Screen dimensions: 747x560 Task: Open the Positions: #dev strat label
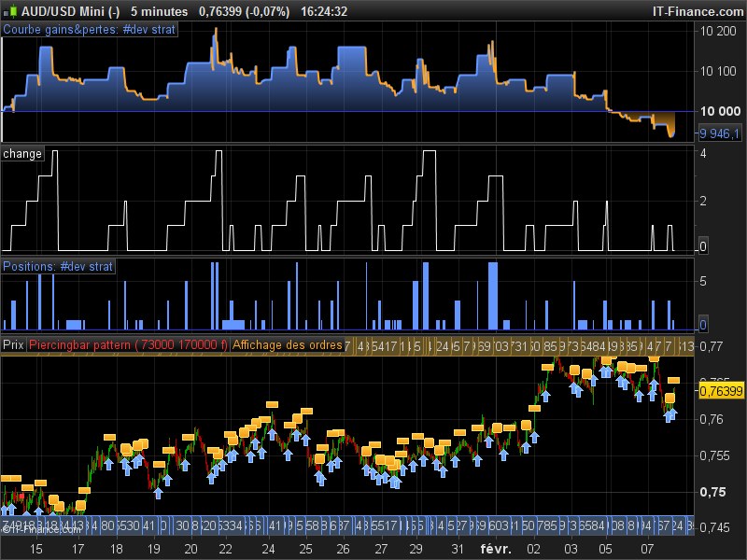[x=59, y=267]
